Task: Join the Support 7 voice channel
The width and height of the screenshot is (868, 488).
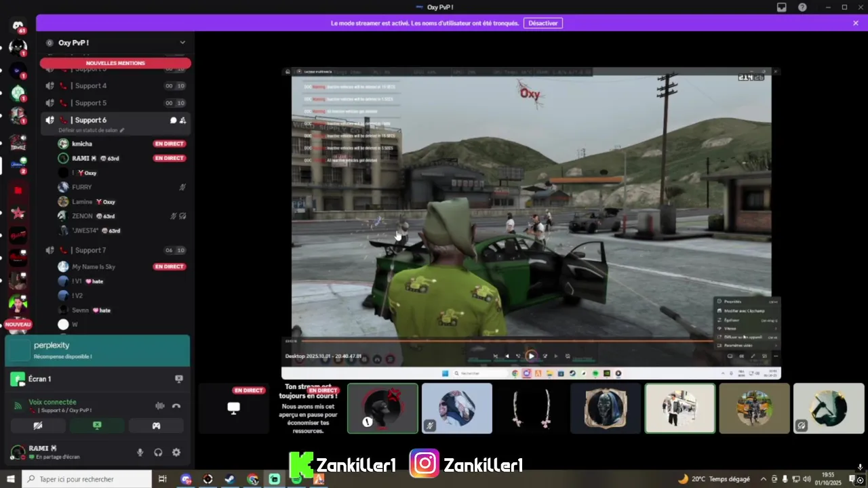Action: tap(115, 250)
